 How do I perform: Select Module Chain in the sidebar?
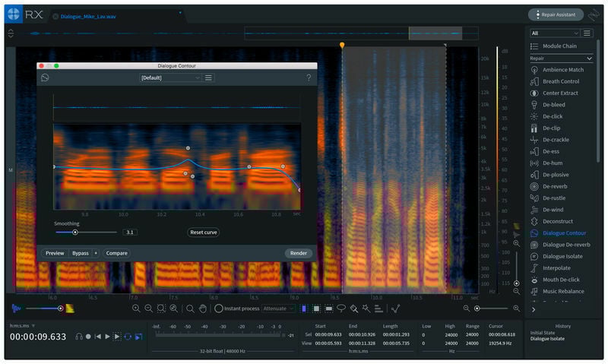pyautogui.click(x=553, y=46)
